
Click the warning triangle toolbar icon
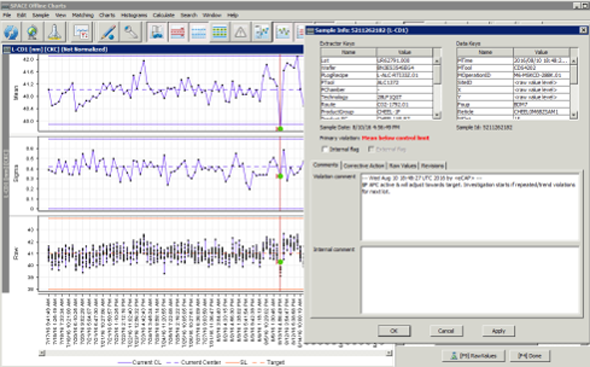coord(240,32)
